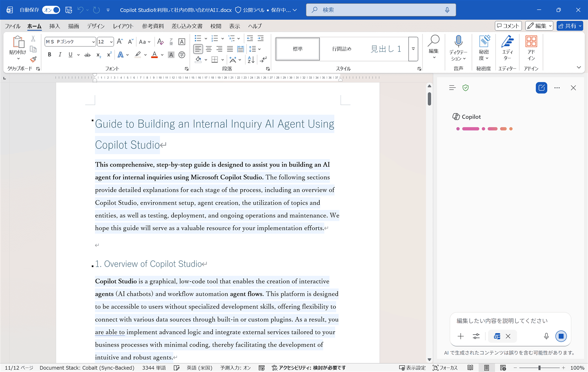Screen dimensions: 588x372
Task: Toggle Underline formatting
Action: point(70,55)
